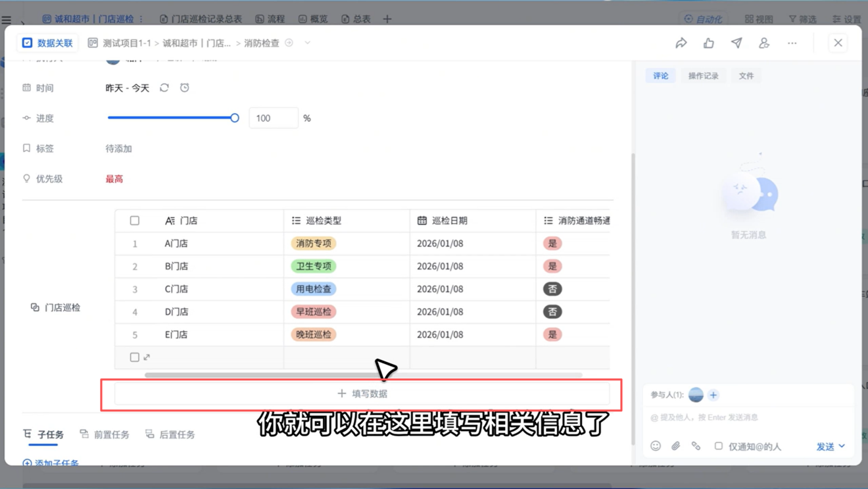The height and width of the screenshot is (489, 868).
Task: Click the alarm reminder clock icon
Action: coord(185,88)
